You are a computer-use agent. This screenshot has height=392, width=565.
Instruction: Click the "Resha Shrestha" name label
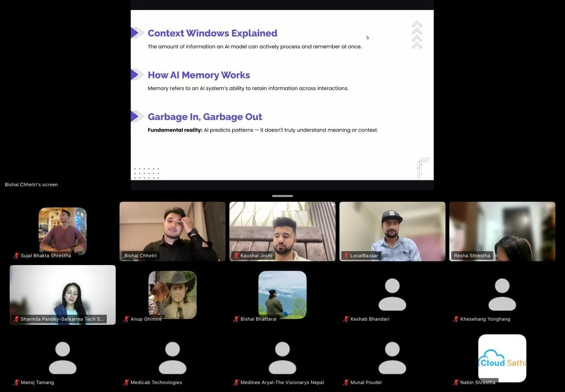point(472,256)
